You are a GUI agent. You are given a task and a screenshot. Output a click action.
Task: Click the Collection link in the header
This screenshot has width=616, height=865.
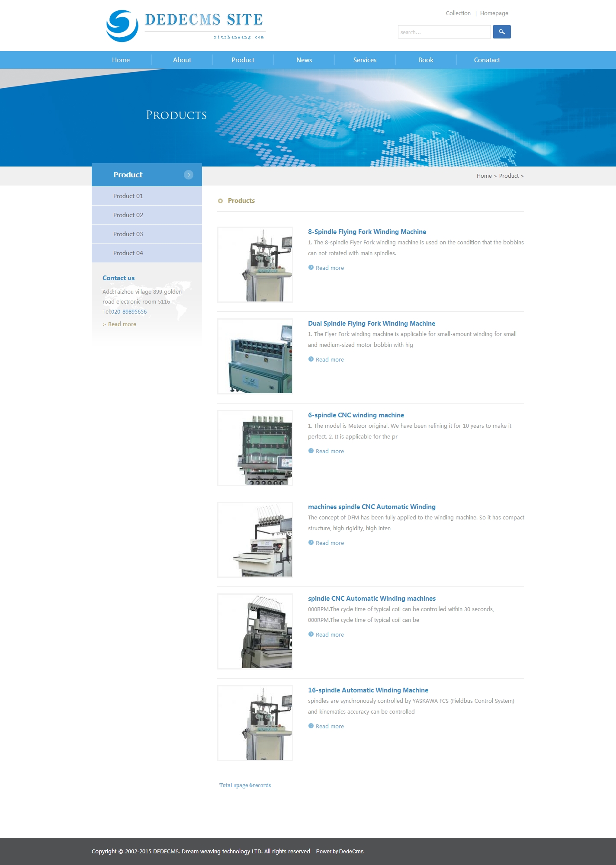(458, 13)
